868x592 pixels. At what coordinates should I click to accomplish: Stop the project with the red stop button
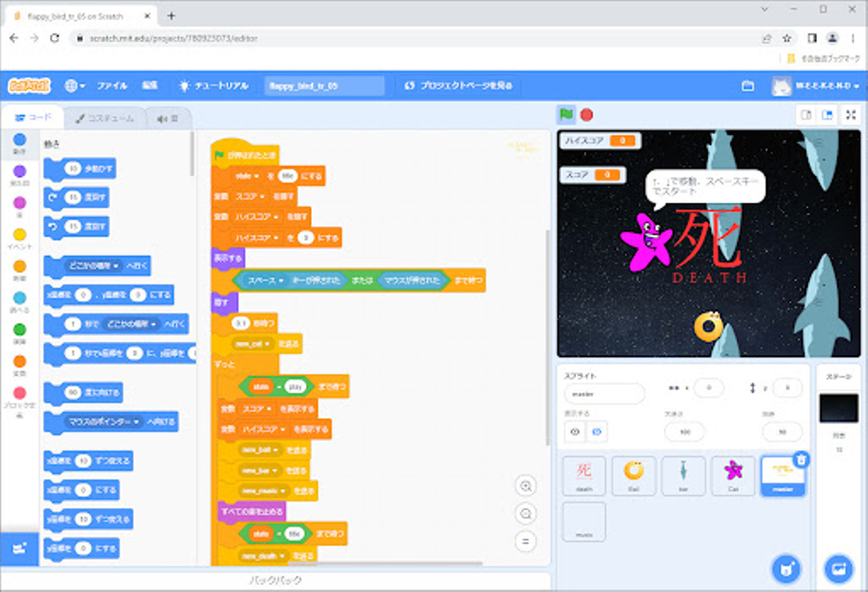[x=587, y=115]
